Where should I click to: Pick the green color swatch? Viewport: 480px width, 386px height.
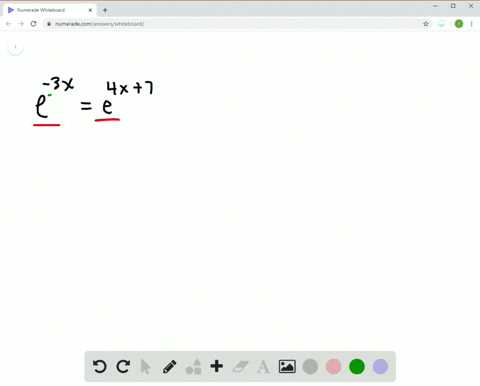tap(357, 367)
